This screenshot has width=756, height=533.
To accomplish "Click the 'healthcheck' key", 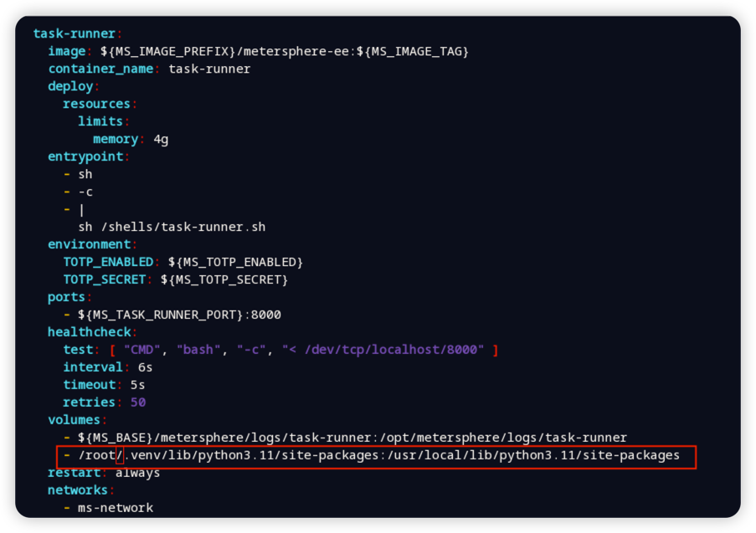I will (x=90, y=332).
